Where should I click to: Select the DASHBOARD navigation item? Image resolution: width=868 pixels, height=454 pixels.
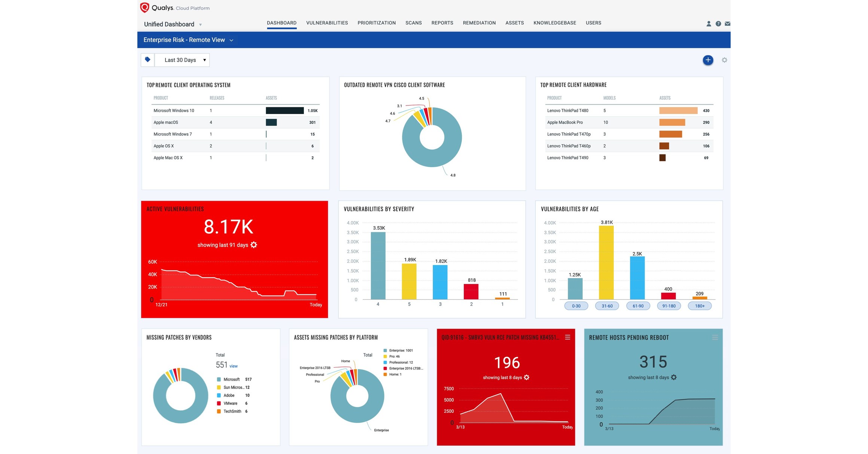[x=281, y=23]
